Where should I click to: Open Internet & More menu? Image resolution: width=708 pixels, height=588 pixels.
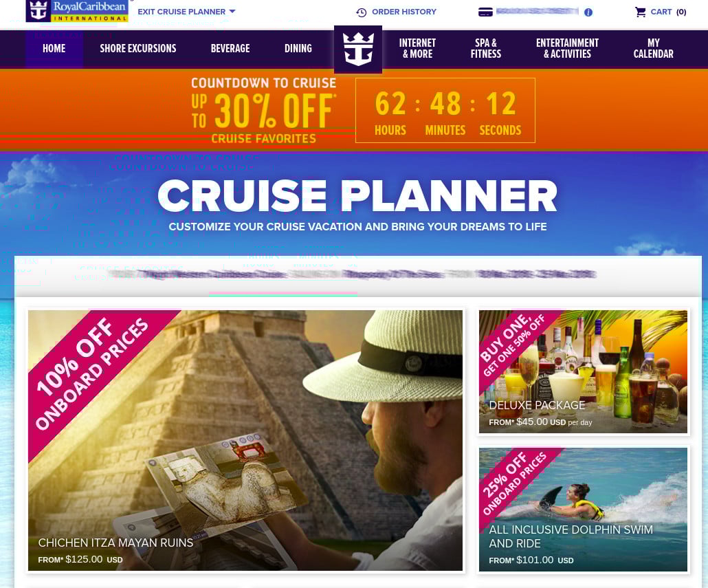click(x=418, y=49)
